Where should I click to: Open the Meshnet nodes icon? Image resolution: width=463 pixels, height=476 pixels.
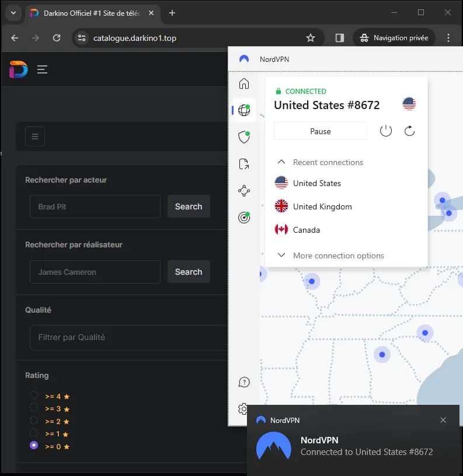coord(244,191)
